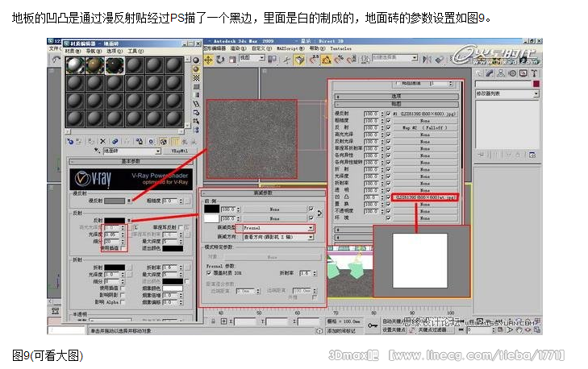The height and width of the screenshot is (369, 588).
Task: Toggle the black falloff color map checkbox
Action: [311, 209]
